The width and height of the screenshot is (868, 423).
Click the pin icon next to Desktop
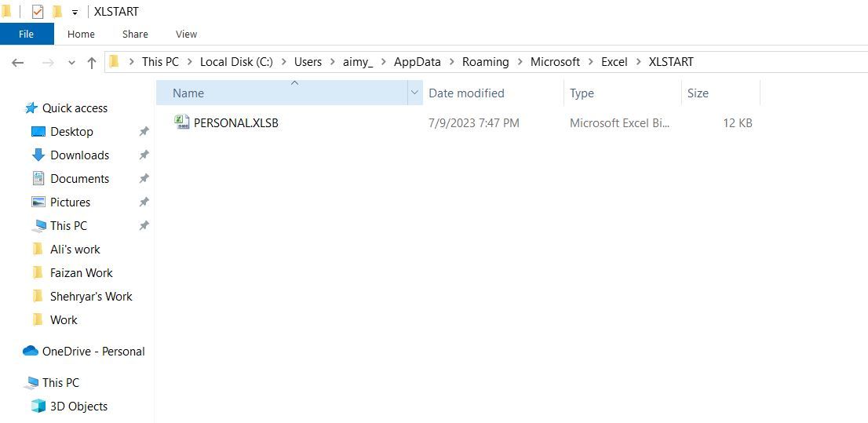[x=144, y=131]
